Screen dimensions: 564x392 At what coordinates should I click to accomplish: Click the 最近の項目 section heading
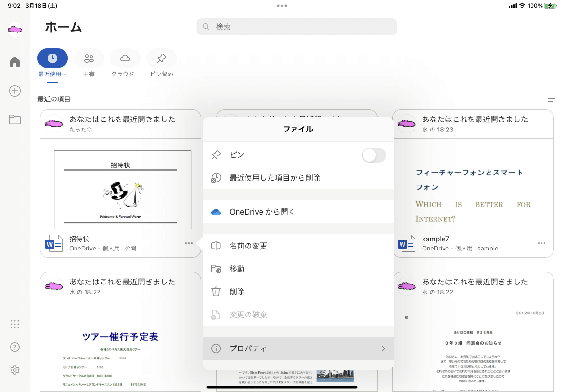tap(54, 99)
